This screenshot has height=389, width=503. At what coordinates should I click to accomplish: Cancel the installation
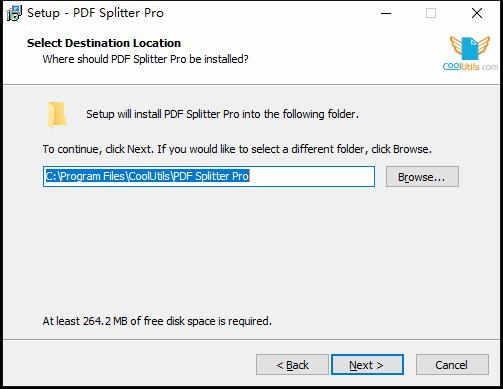tap(452, 365)
